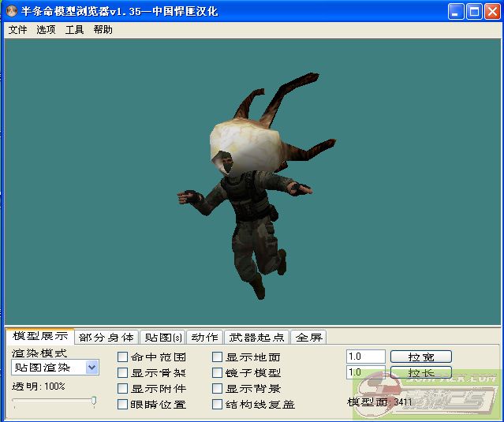Open the 工具 menu
504x422 pixels.
pos(74,30)
